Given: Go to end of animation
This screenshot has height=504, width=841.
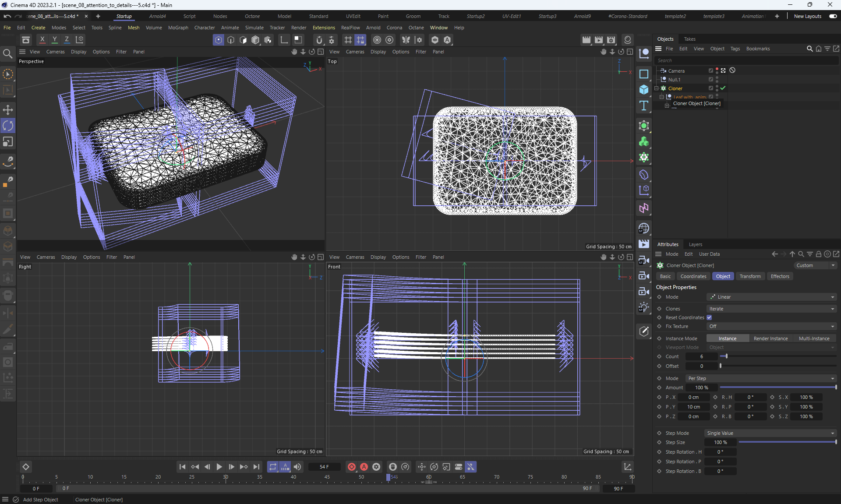Looking at the screenshot, I should click(x=257, y=467).
